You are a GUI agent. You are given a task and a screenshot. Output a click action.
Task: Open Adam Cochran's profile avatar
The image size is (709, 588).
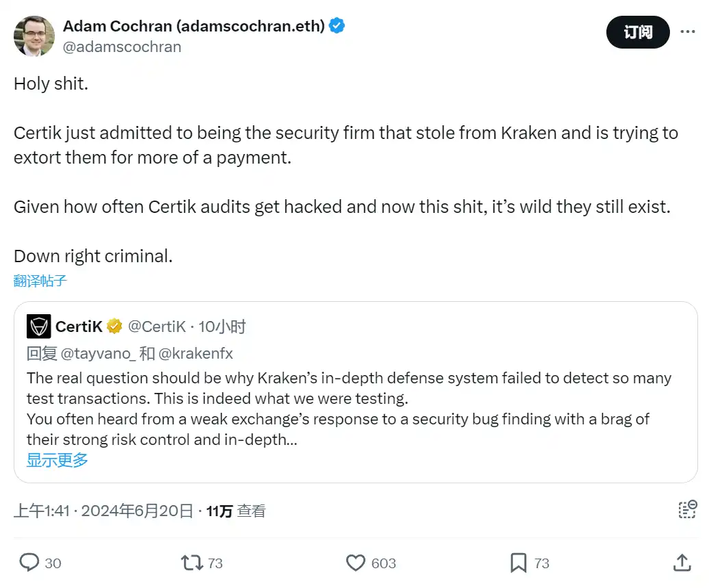[x=34, y=36]
